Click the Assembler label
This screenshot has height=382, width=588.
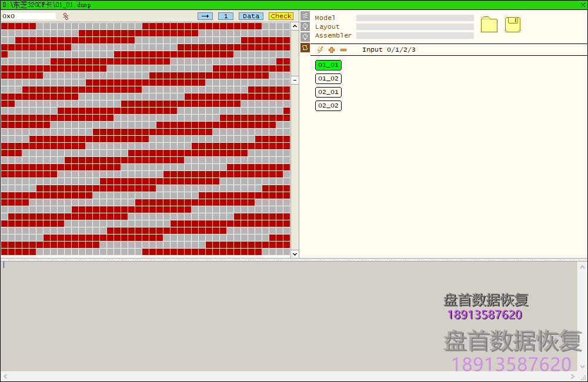[x=333, y=36]
